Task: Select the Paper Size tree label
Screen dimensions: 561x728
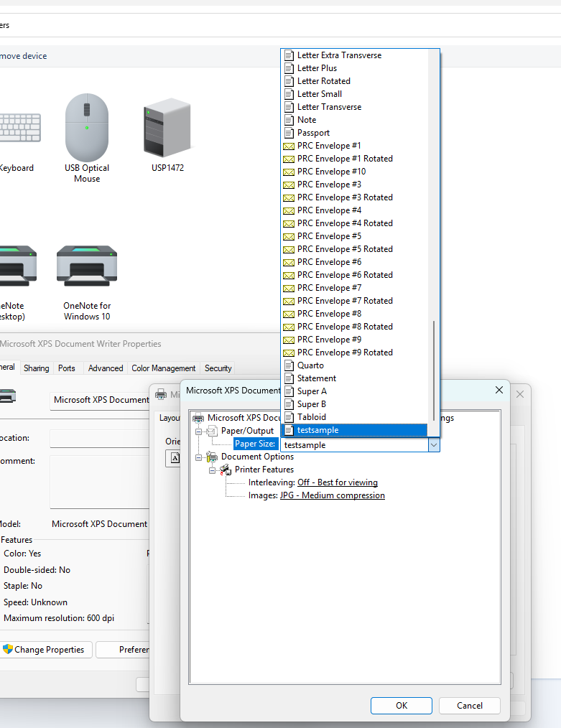Action: click(x=255, y=444)
